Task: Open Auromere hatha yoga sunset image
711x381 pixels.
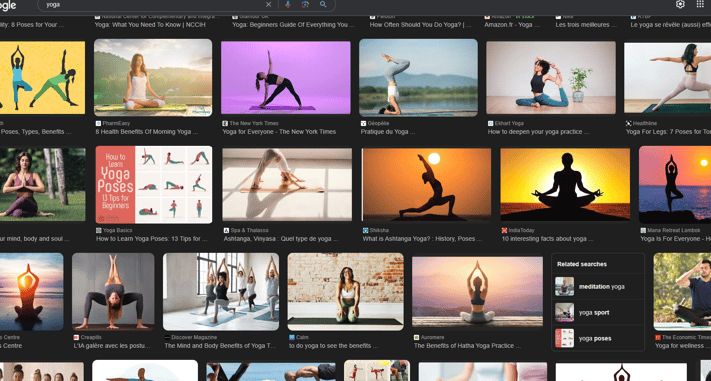Action: pyautogui.click(x=477, y=292)
